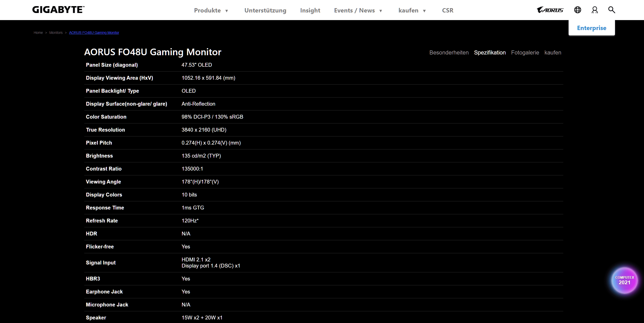Select the HDR label
Viewport: 644px width, 323px height.
[x=91, y=234]
